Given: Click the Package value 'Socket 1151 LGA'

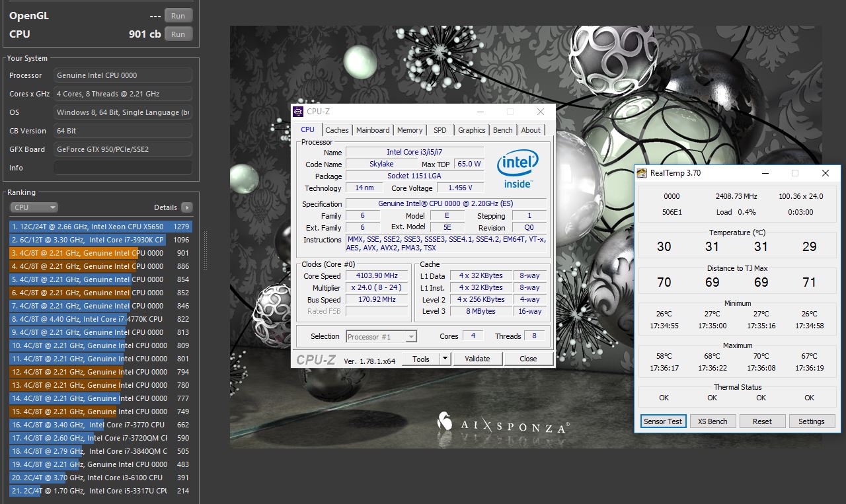Looking at the screenshot, I should [x=414, y=176].
